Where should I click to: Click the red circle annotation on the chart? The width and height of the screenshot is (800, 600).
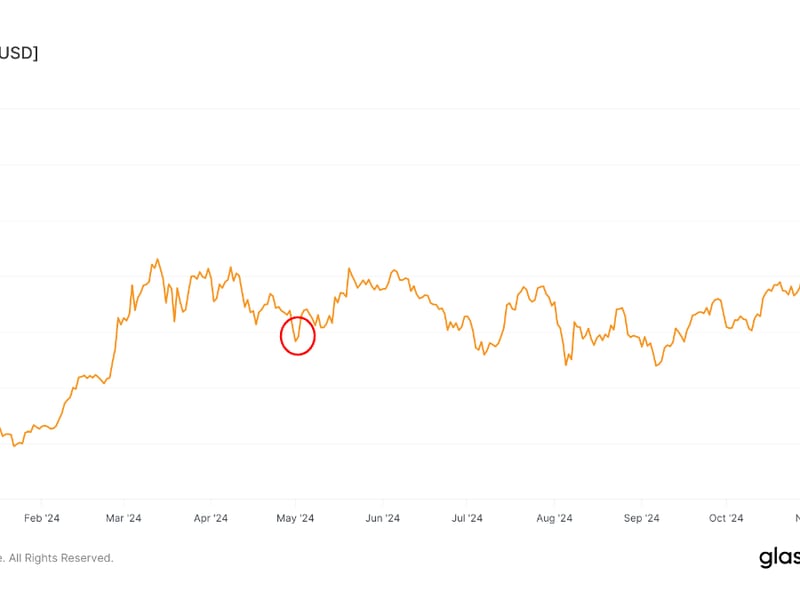pyautogui.click(x=298, y=335)
